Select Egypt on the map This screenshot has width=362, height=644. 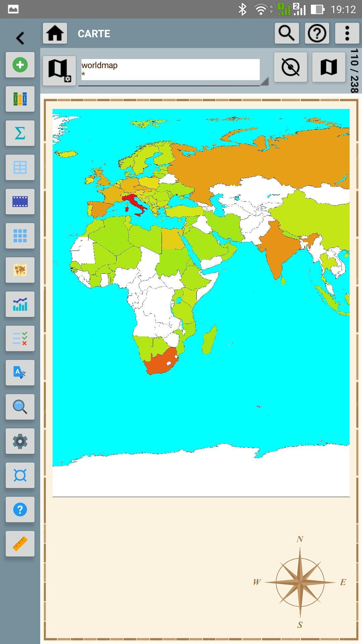(x=172, y=239)
